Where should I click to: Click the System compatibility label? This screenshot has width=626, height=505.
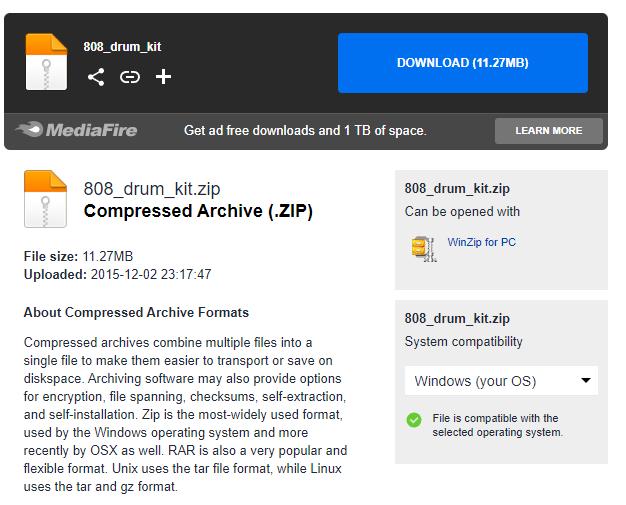coord(464,341)
